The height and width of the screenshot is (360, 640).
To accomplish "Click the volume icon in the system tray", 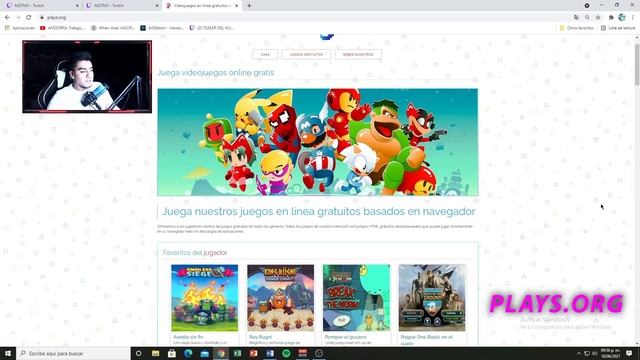I will pyautogui.click(x=595, y=353).
